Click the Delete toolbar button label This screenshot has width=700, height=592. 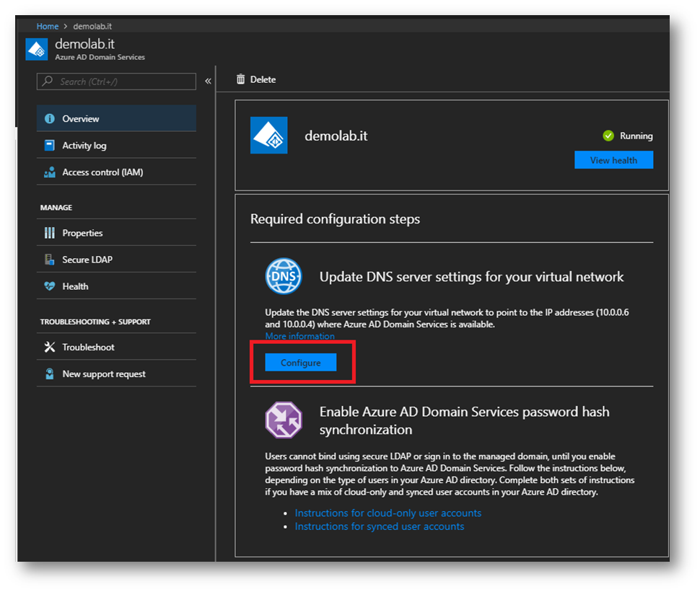pyautogui.click(x=263, y=79)
